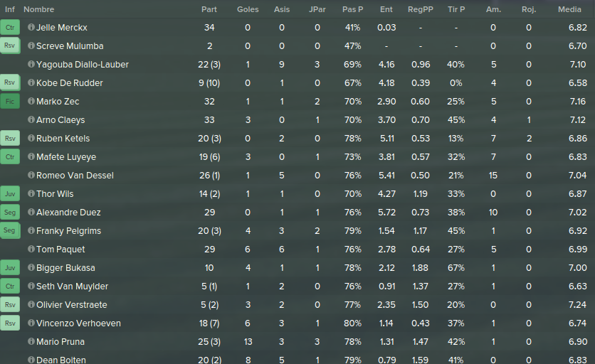Open info icon beside Mario Pruna
The height and width of the screenshot is (364, 595).
[x=31, y=342]
